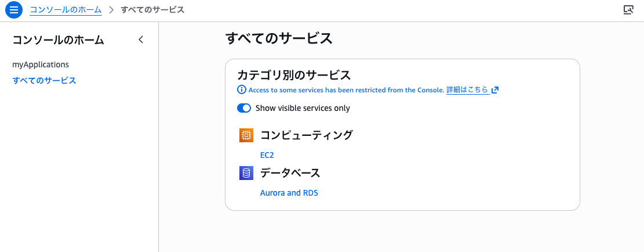644x252 pixels.
Task: Go to コンソールのホーム via breadcrumb link
Action: click(66, 10)
